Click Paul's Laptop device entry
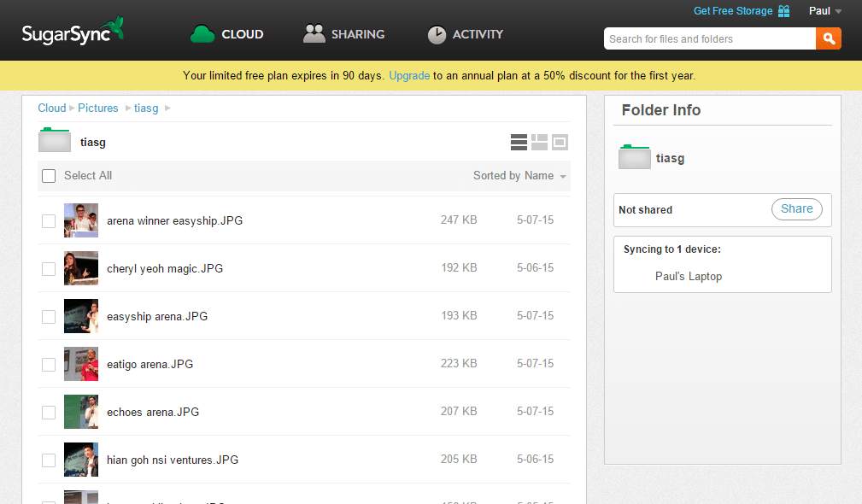This screenshot has height=504, width=862. point(689,277)
